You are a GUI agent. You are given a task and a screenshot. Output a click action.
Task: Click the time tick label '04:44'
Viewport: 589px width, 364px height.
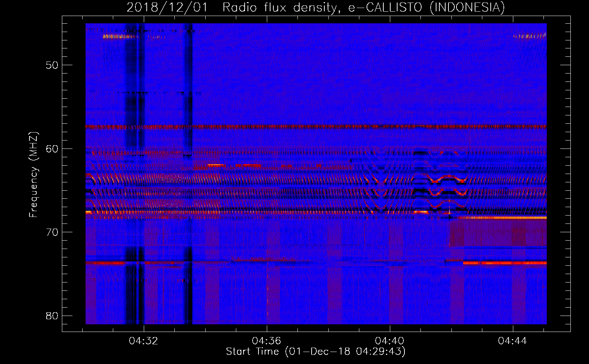[x=513, y=341]
